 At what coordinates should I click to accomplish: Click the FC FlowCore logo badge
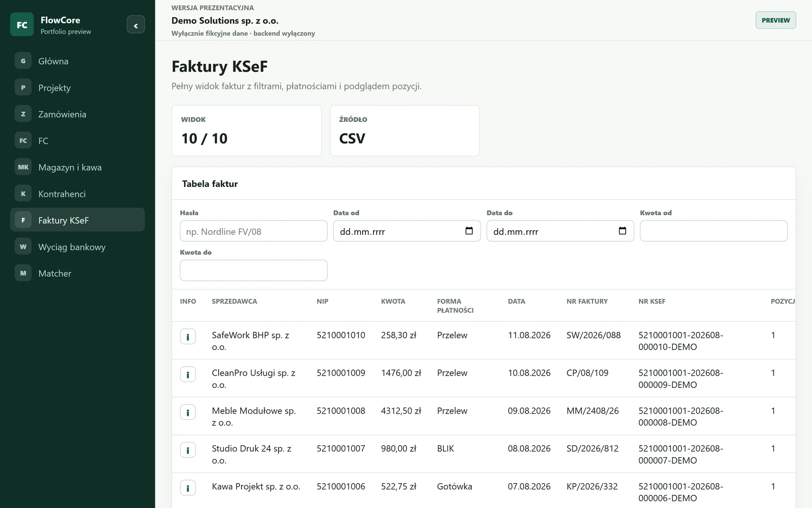[x=22, y=24]
